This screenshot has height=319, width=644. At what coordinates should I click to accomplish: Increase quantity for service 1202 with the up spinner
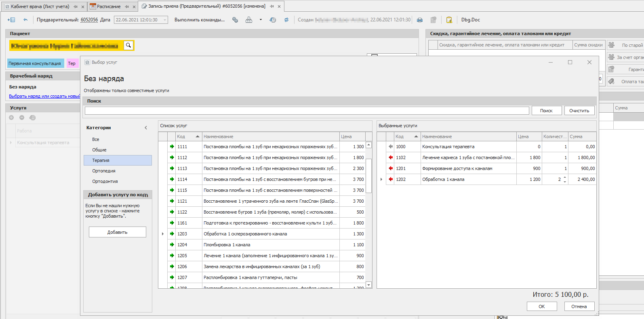pos(564,177)
